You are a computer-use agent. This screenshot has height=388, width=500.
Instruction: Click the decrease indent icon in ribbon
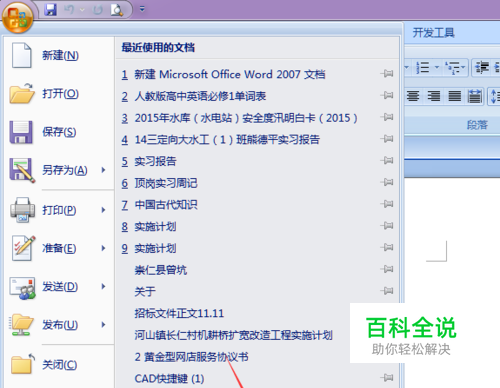click(482, 67)
